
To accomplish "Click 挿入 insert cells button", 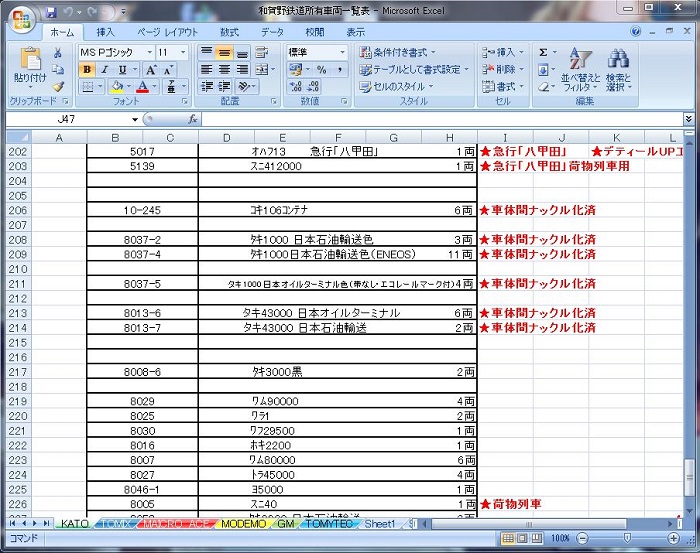I will coord(503,52).
